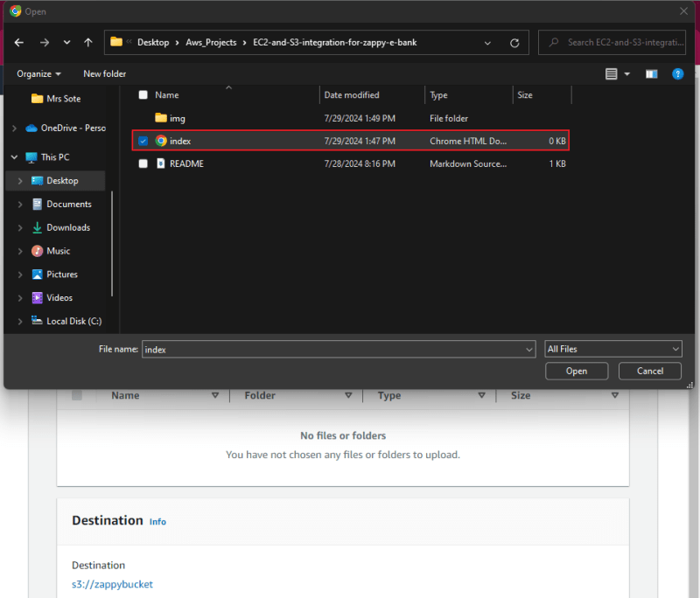
Task: Go up one folder level arrow
Action: coord(88,42)
